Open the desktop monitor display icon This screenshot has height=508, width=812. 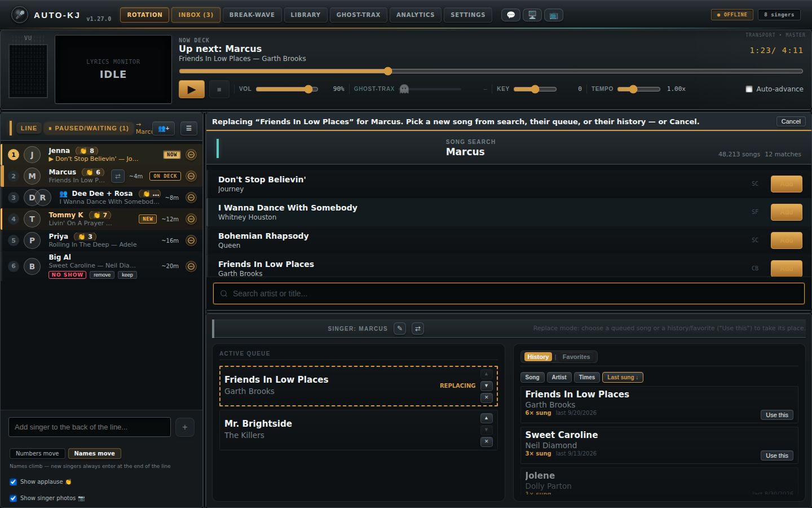pos(532,15)
